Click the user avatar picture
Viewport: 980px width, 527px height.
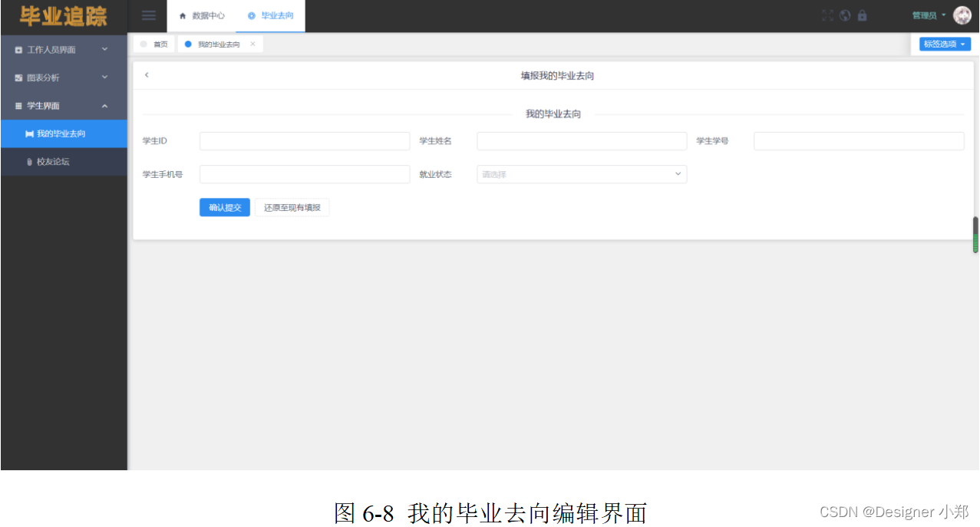[x=962, y=15]
